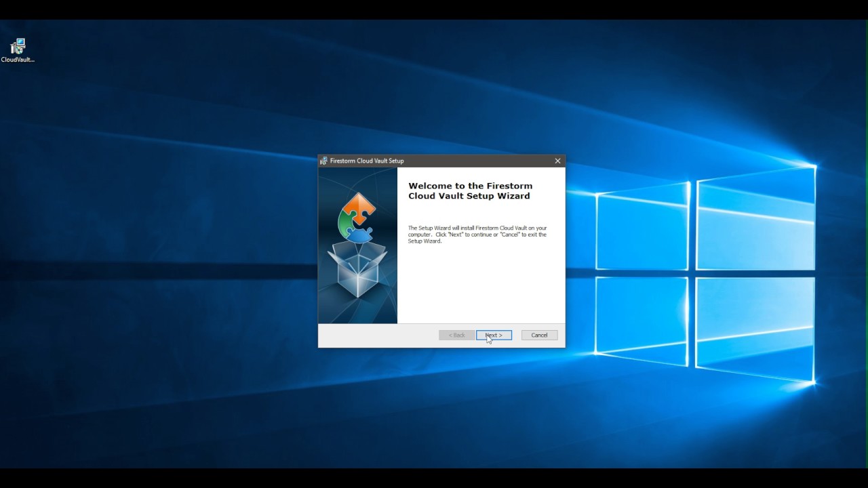Click the 'Firestorm Cloud Vault Setup' title text

coord(367,161)
